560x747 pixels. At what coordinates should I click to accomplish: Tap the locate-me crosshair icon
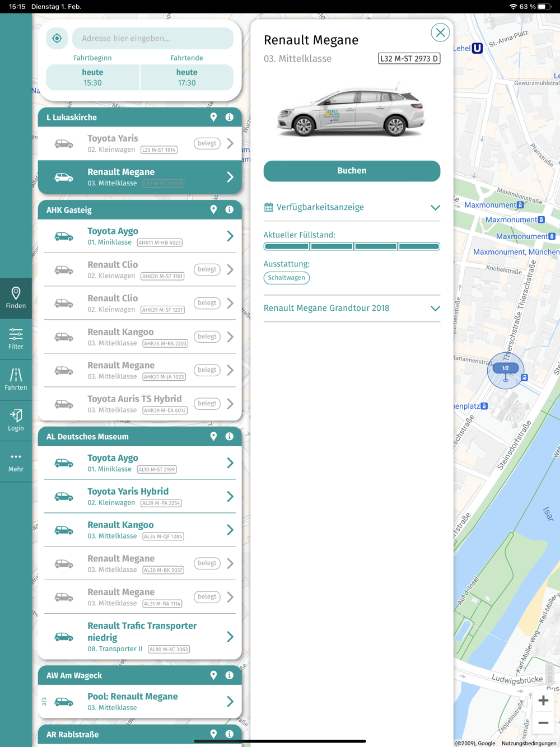pyautogui.click(x=57, y=39)
